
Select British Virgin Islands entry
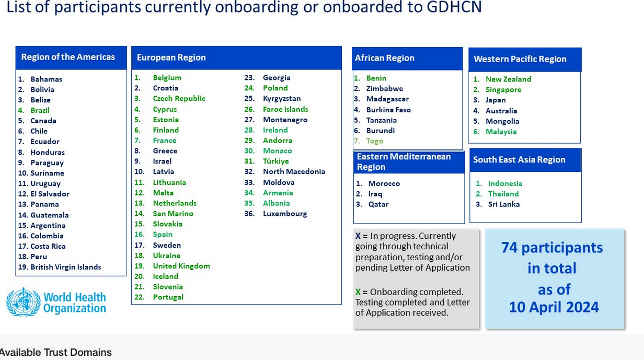click(x=65, y=267)
